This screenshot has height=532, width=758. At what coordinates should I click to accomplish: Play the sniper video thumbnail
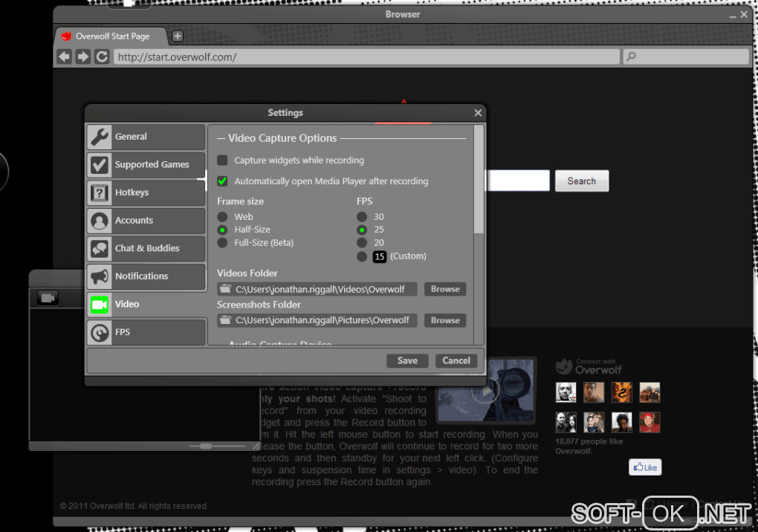pyautogui.click(x=485, y=390)
